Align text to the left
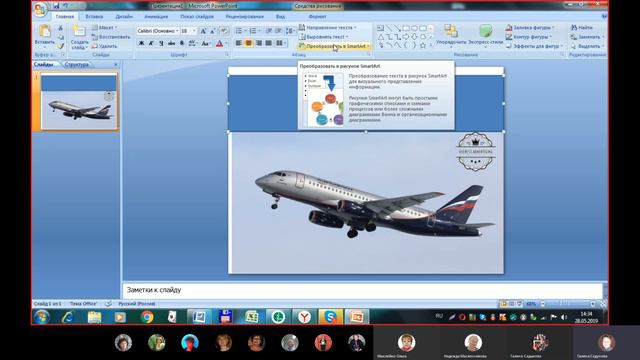Viewport: 640px width, 360px height. [x=239, y=43]
